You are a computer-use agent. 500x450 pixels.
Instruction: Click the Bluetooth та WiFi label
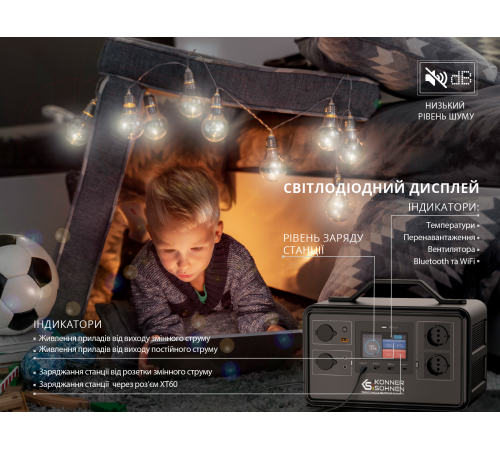444,261
